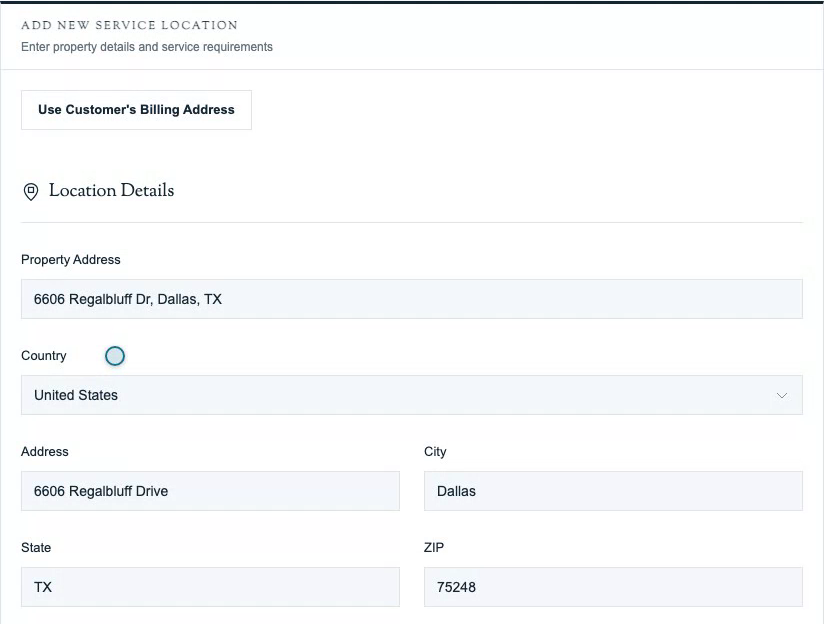Click the Add New Service Location title
824x624 pixels.
point(129,25)
